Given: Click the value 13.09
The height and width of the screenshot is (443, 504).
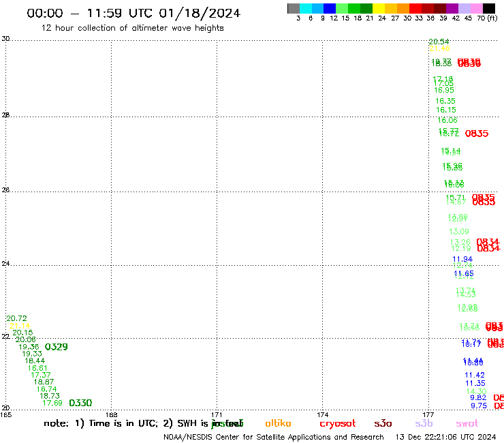Looking at the screenshot, I should (x=459, y=232).
